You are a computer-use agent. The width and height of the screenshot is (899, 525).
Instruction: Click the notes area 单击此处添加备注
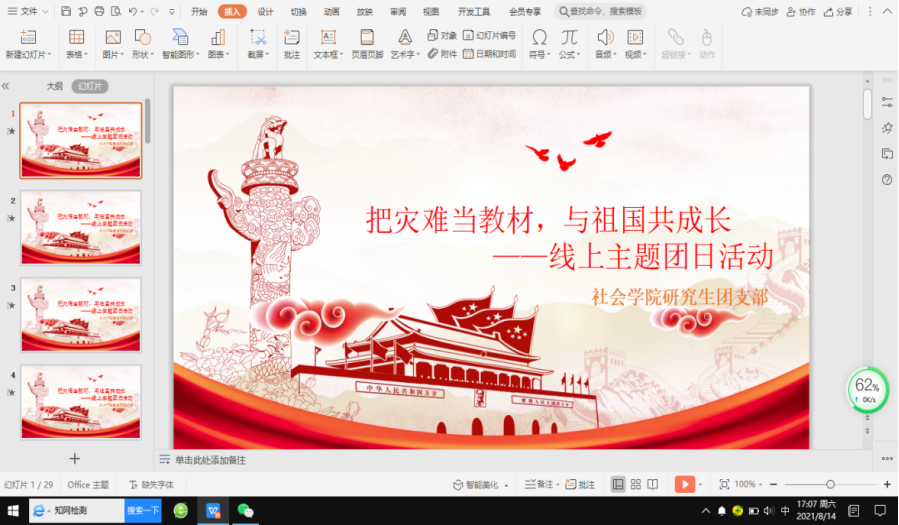(x=210, y=460)
